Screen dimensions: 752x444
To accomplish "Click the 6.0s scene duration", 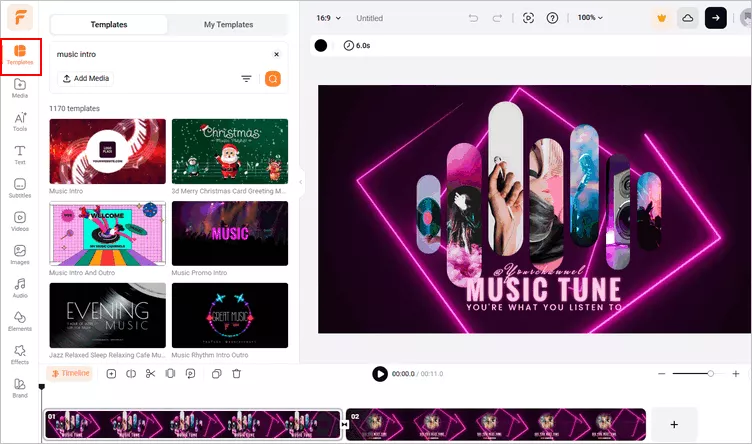I will click(357, 46).
